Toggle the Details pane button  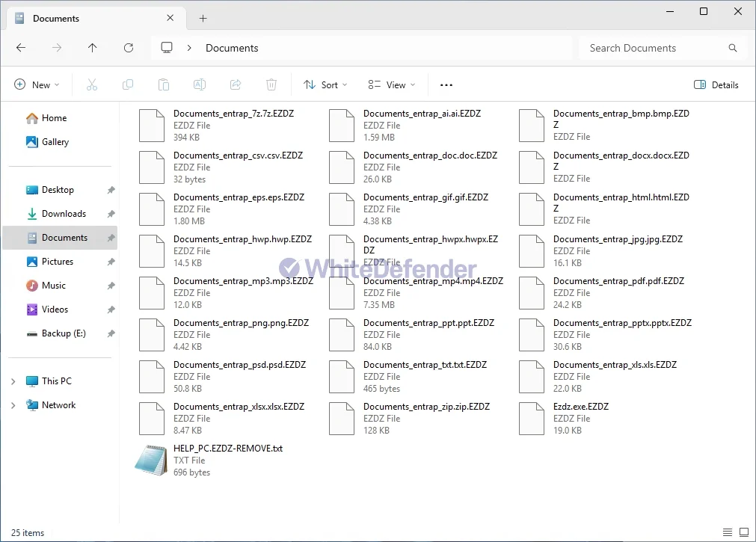pos(716,85)
